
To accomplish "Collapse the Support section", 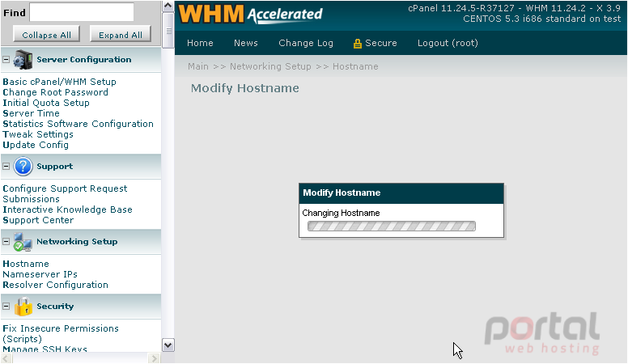I will tap(6, 166).
